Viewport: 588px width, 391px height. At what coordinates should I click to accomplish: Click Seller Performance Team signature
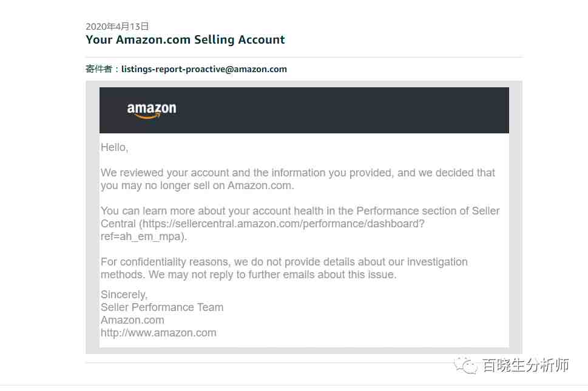(x=162, y=307)
